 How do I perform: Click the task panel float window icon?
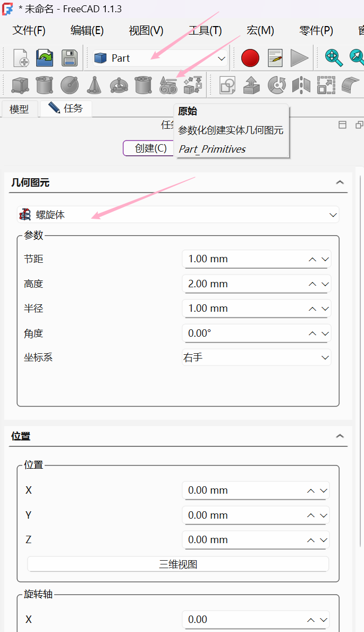360,125
